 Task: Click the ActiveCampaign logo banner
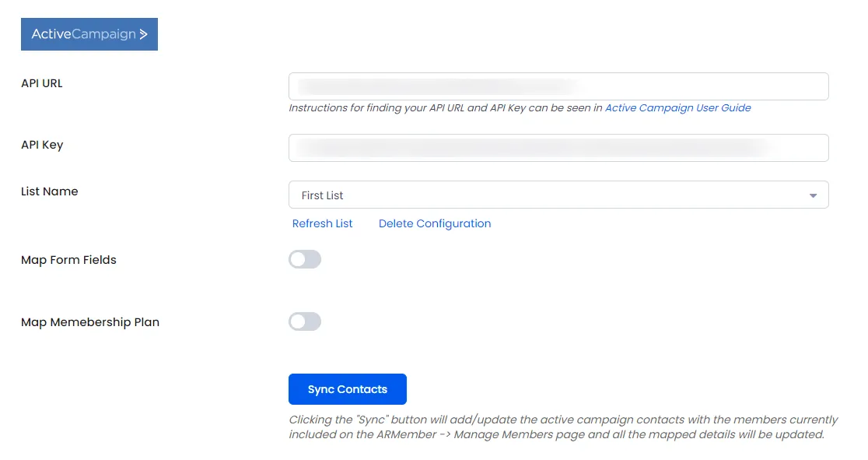(x=89, y=34)
